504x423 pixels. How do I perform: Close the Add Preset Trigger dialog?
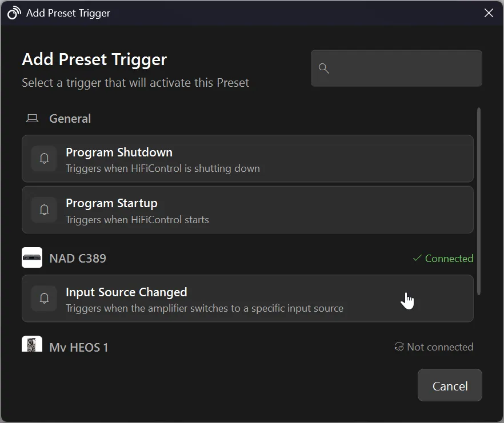pos(489,13)
